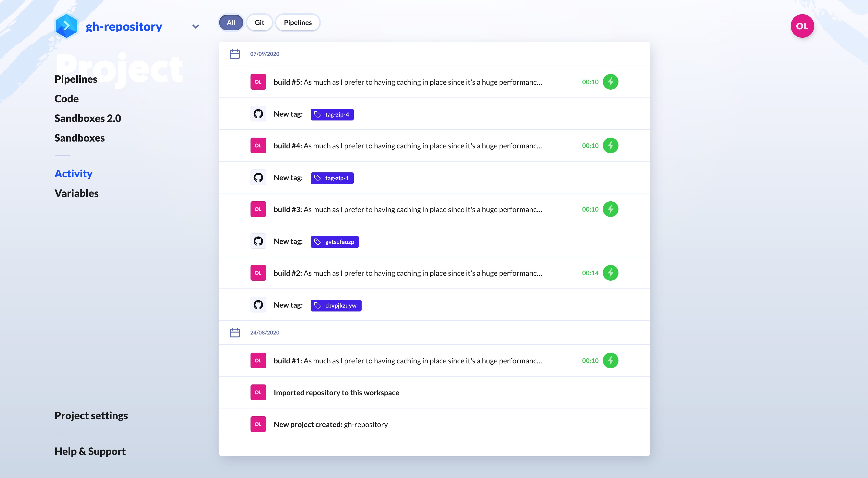The width and height of the screenshot is (868, 478).
Task: Click the 00:10 duration for build #3
Action: tap(590, 209)
